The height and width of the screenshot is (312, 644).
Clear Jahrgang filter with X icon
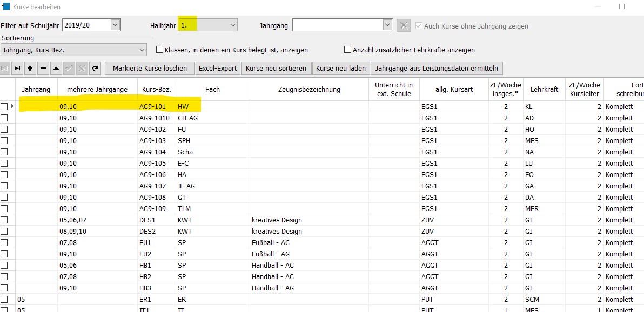(404, 25)
